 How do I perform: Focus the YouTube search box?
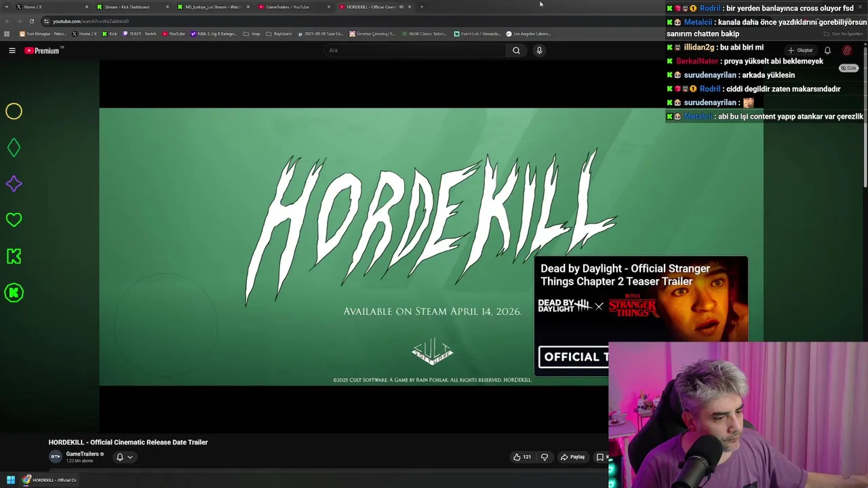(x=415, y=50)
